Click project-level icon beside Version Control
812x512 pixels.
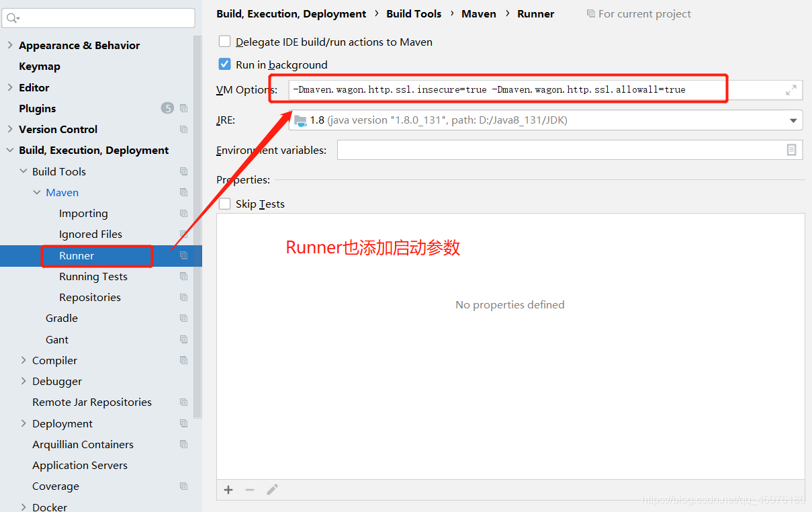click(183, 129)
